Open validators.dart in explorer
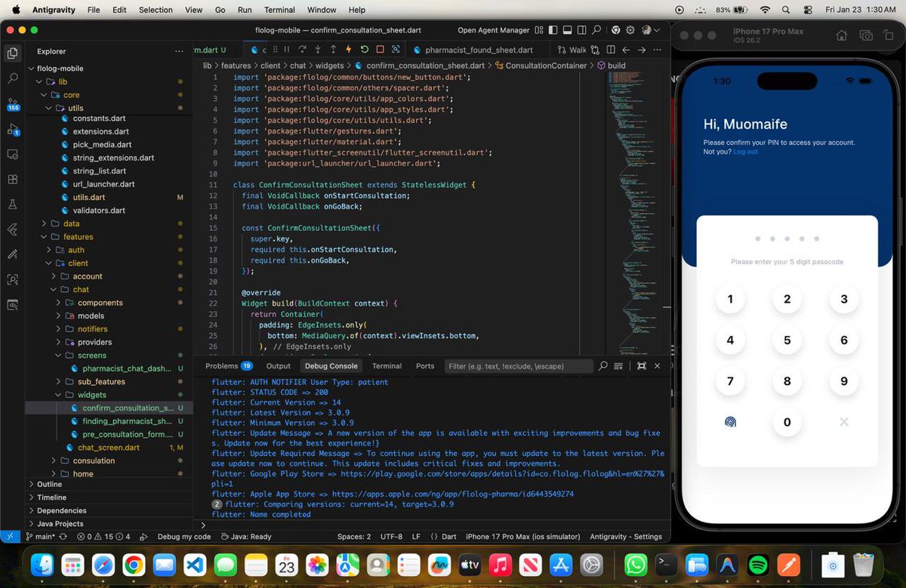 pyautogui.click(x=99, y=211)
